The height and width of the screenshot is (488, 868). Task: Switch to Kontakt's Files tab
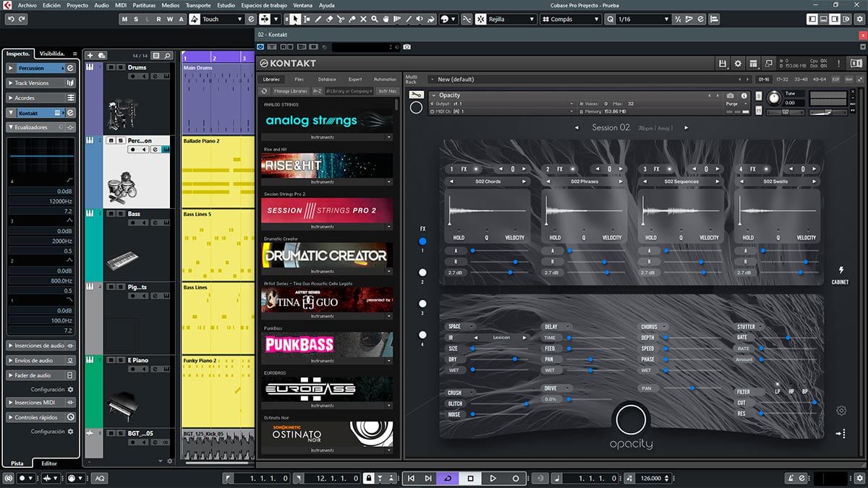click(x=299, y=80)
